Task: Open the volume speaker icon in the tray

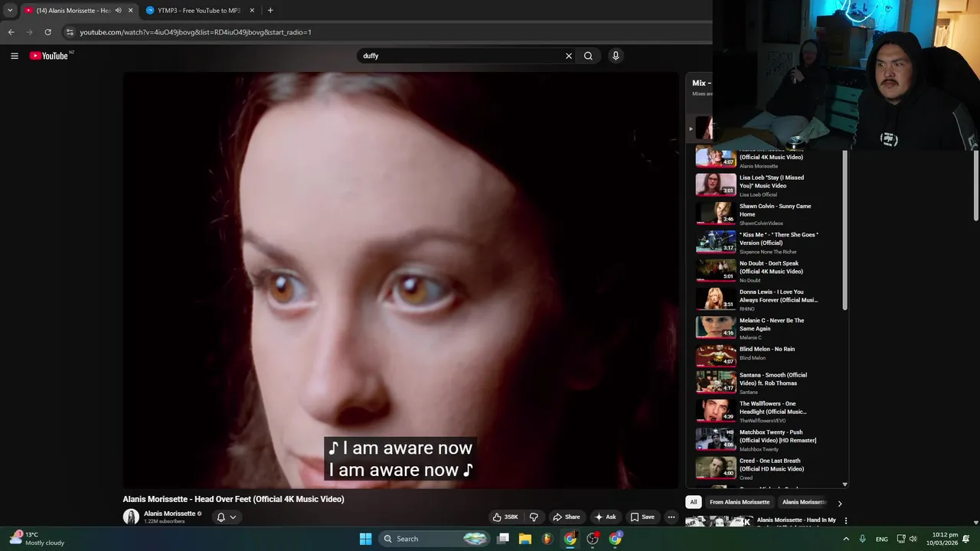Action: 913,539
